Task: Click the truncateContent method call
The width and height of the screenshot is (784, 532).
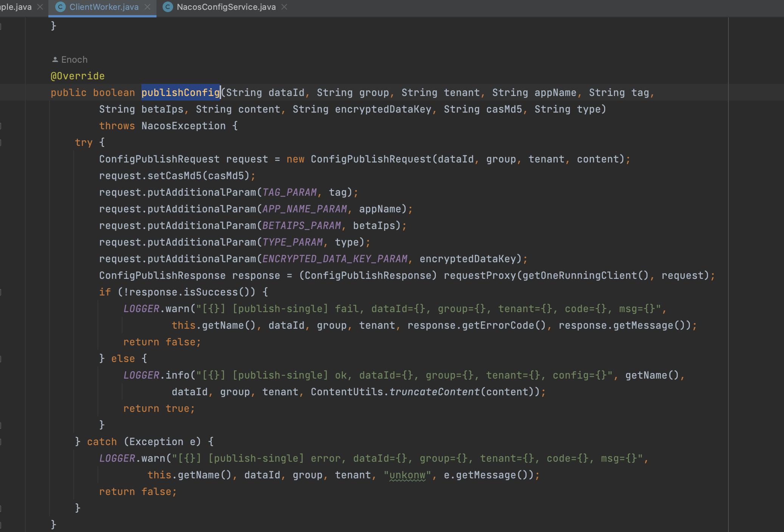Action: click(x=434, y=392)
